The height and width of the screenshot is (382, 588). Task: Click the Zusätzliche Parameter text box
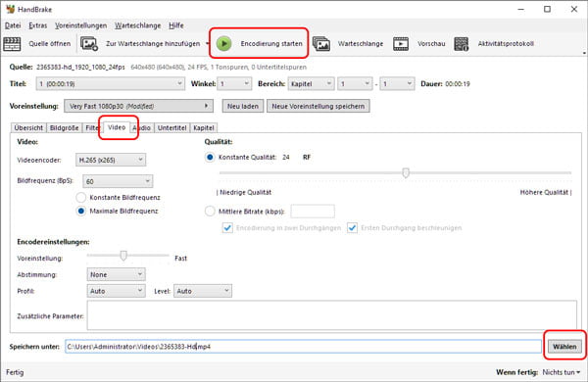tap(332, 315)
